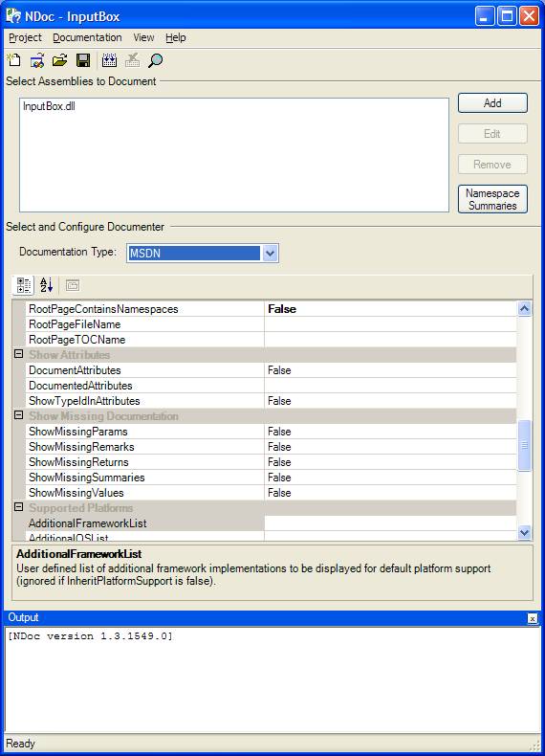Click the AdditionalFrameworkList value field
545x756 pixels.
coord(390,523)
